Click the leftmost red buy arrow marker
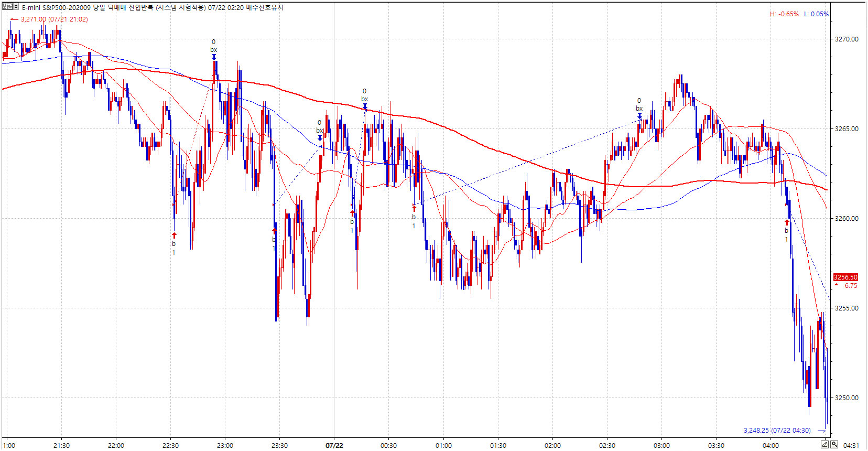Viewport: 868px width, 451px height. (174, 235)
